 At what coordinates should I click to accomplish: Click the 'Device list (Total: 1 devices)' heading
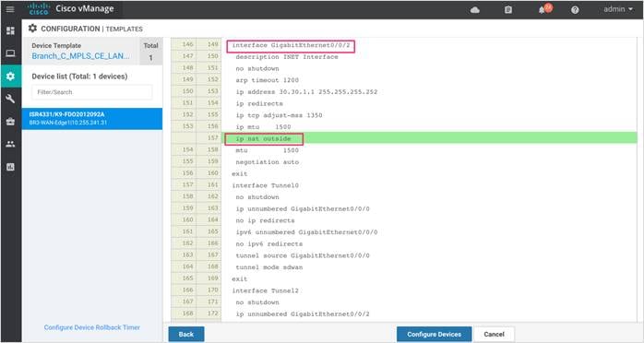point(79,77)
